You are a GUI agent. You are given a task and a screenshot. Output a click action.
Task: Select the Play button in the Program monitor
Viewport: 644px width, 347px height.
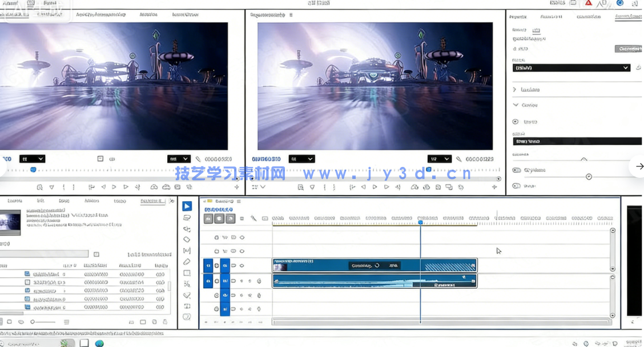point(375,187)
